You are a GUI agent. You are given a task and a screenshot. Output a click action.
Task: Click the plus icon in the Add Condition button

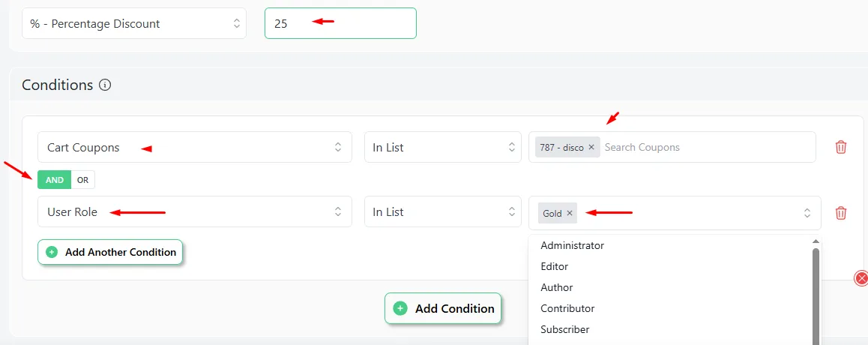pyautogui.click(x=400, y=308)
